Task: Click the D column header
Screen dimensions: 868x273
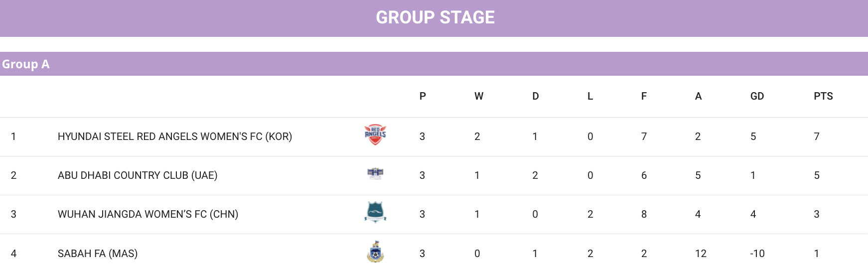Action: pyautogui.click(x=536, y=96)
